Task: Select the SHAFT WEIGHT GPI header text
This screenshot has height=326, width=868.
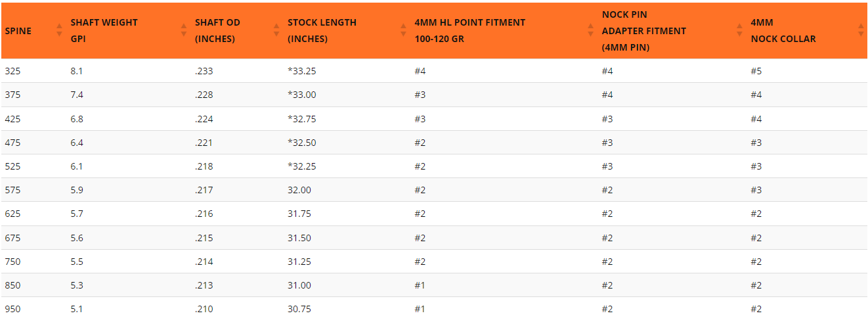Action: 104,31
